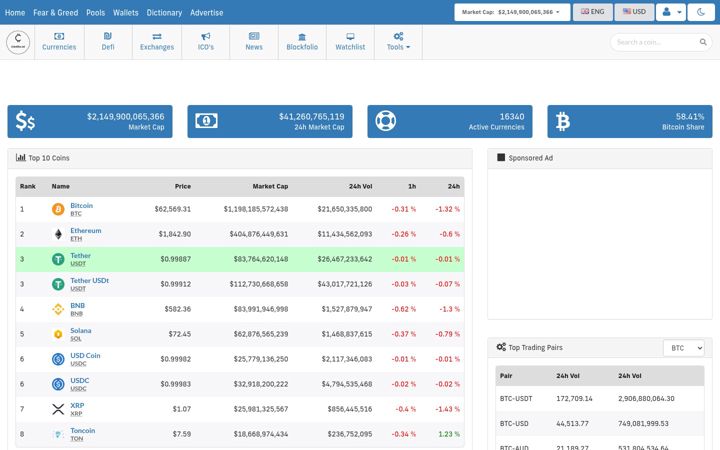
Task: Click the Sponsored Ad header
Action: [600, 158]
